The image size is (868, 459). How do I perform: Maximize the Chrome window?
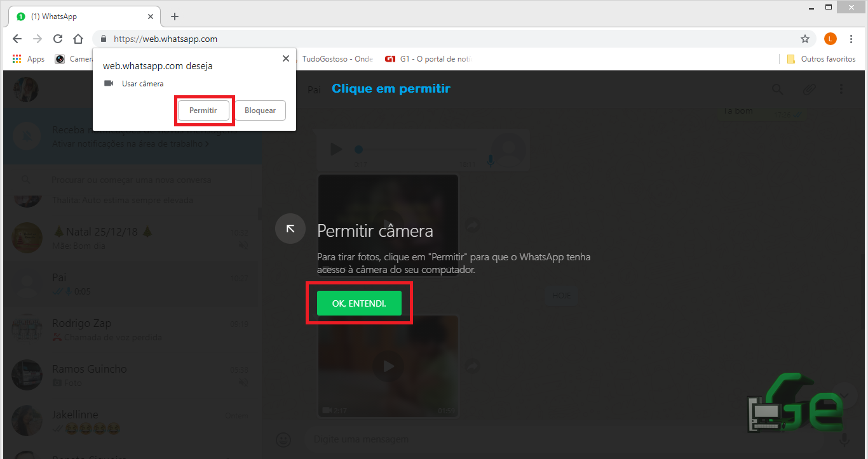coord(829,8)
